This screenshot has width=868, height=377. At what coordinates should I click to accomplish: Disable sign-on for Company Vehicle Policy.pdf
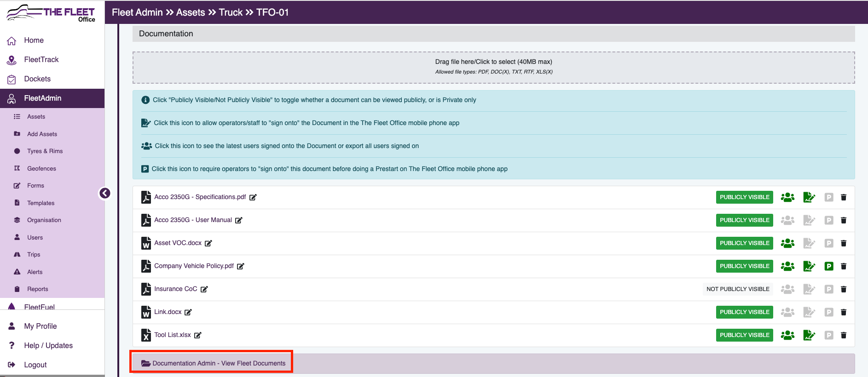click(809, 266)
